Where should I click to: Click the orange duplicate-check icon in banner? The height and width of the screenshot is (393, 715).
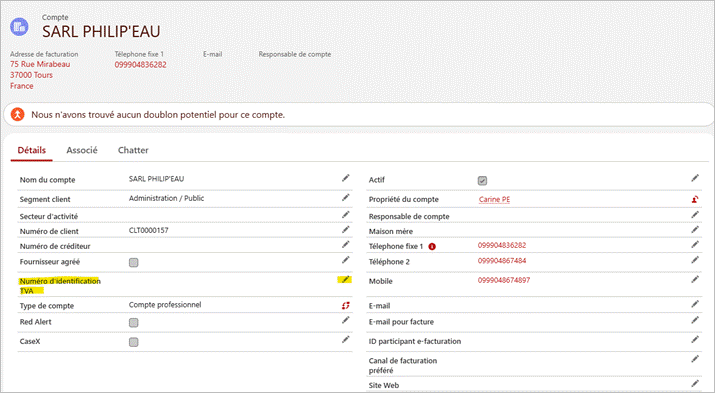pyautogui.click(x=17, y=114)
